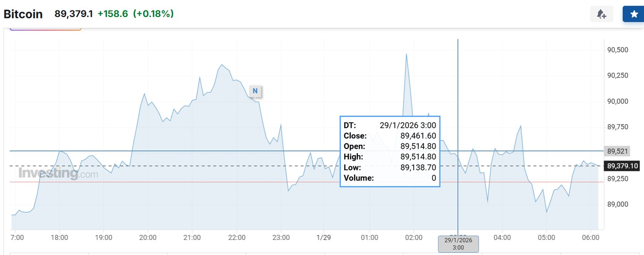This screenshot has height=255, width=644.
Task: Click the 20:00 time axis label
Action: [x=148, y=238]
